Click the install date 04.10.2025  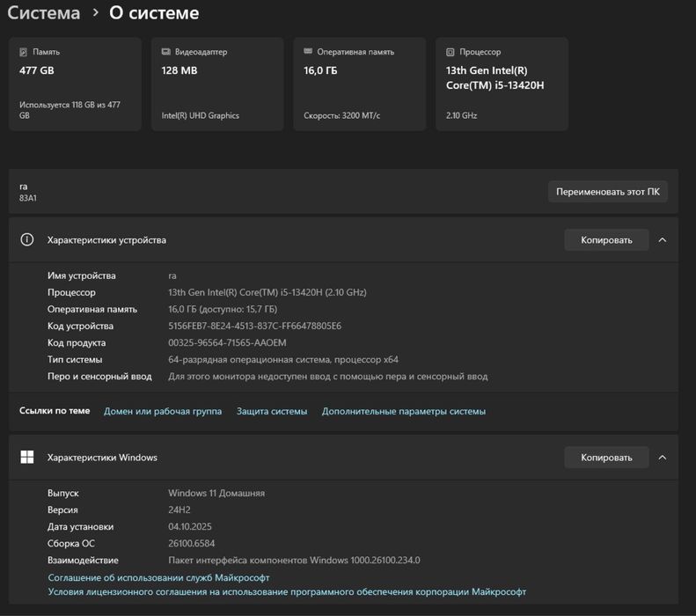pos(190,527)
